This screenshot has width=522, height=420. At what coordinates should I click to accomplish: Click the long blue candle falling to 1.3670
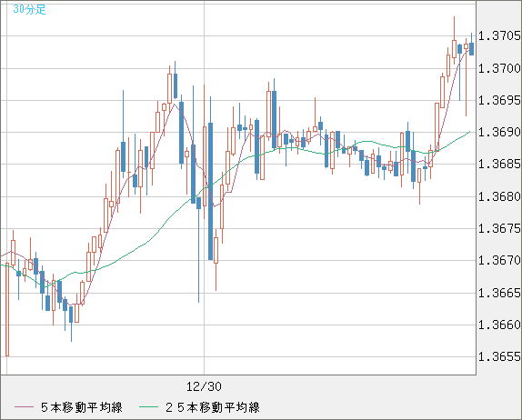pos(210,191)
